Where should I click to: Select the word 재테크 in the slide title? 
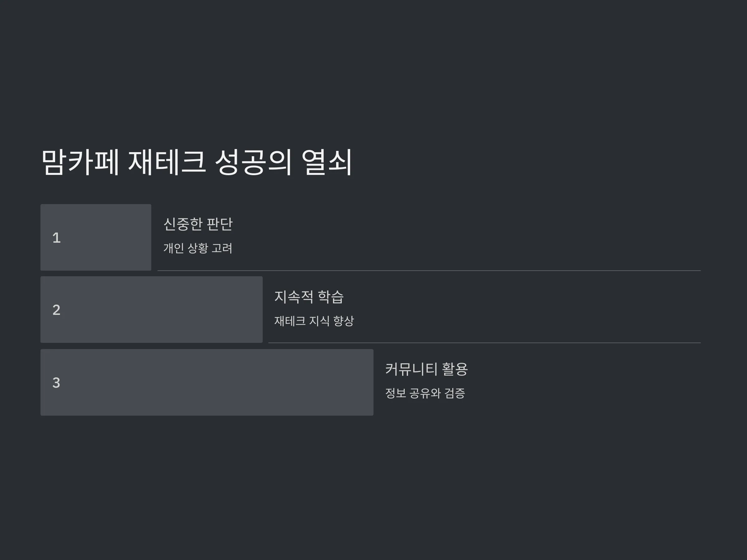tap(167, 162)
